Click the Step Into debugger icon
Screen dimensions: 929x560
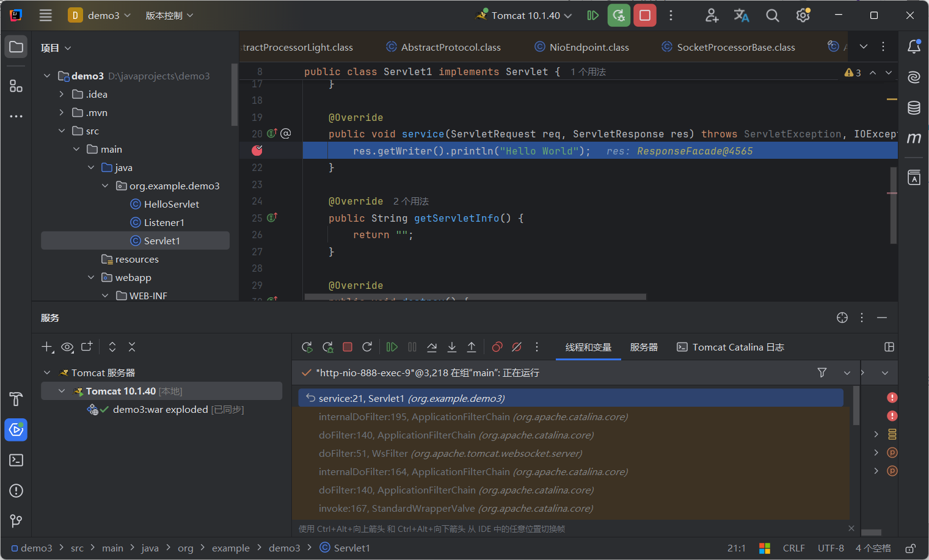[452, 347]
